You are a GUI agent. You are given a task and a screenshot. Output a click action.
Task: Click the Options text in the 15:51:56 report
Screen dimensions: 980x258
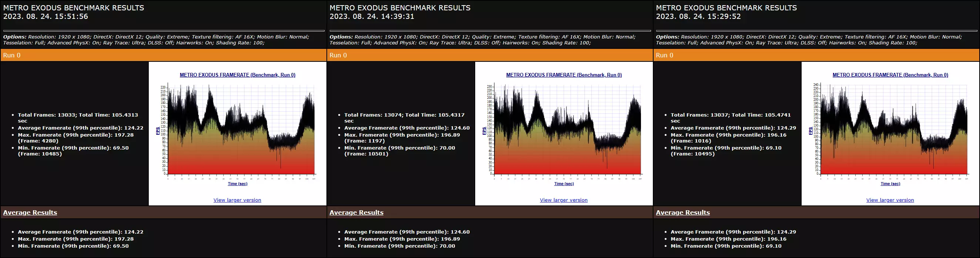pyautogui.click(x=156, y=40)
